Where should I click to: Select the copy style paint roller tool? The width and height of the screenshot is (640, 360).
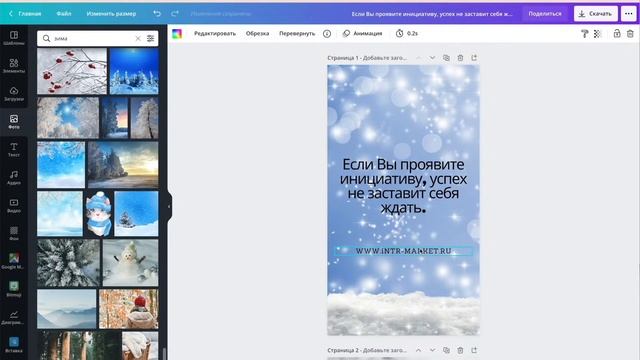[584, 33]
